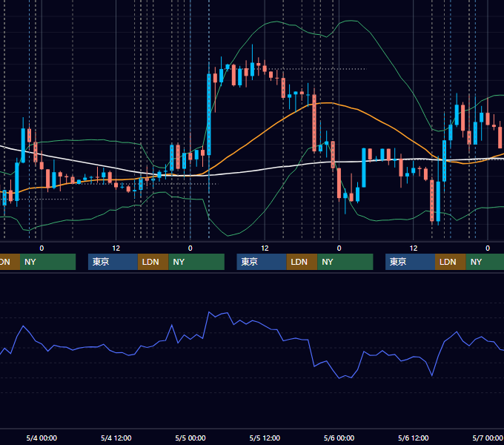Select the 東京 session block for 5/4
Screen dimensions: 504x445
tap(113, 262)
